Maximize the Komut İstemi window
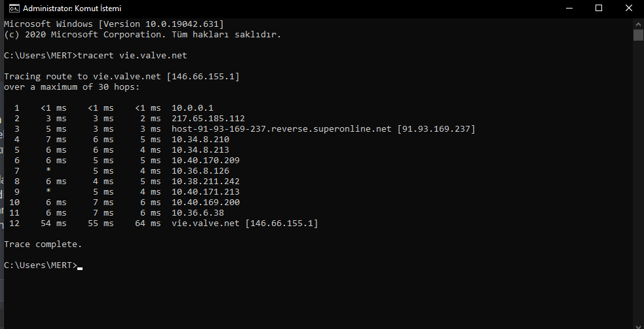The height and width of the screenshot is (329, 644). pos(598,9)
